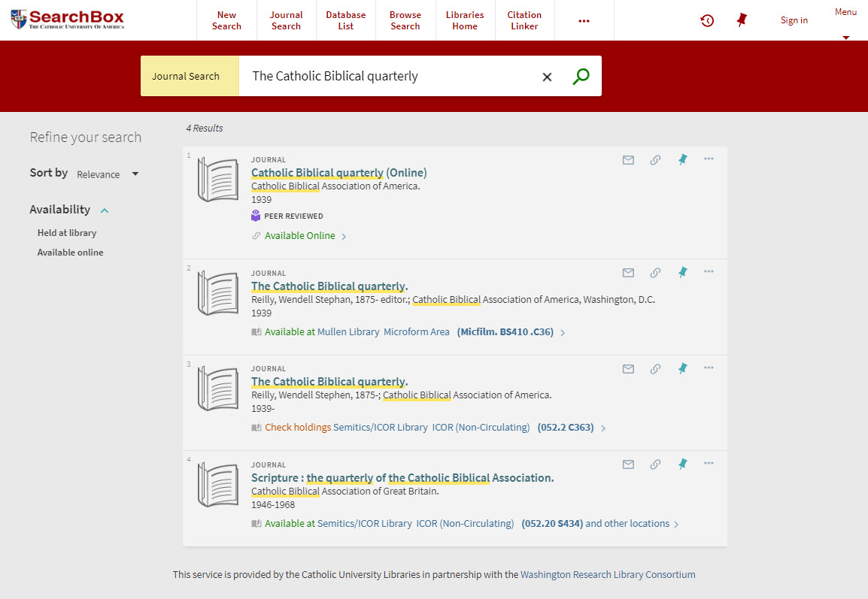Copy permalink for Mullen Library microform result
868x599 pixels.
655,273
